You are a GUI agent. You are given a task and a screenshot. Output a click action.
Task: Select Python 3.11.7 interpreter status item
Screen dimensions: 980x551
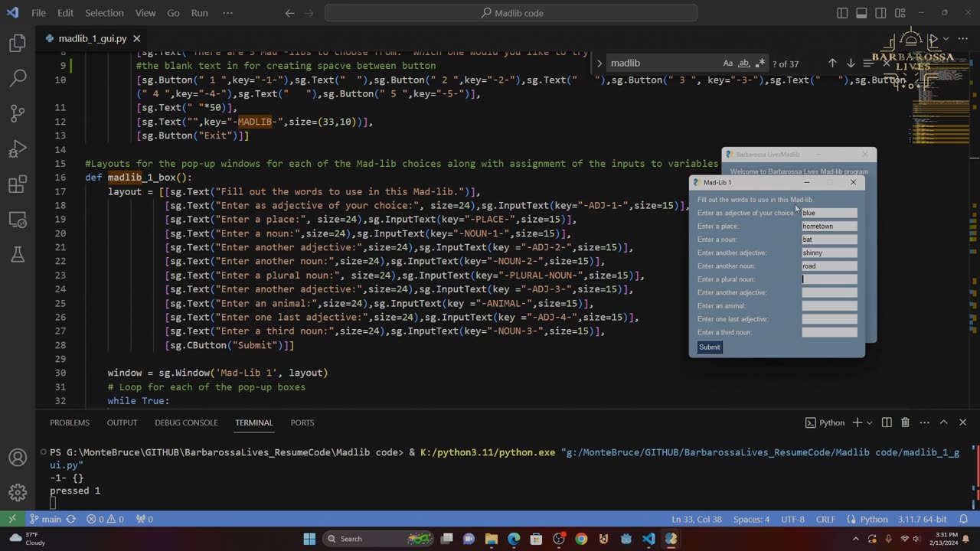[x=922, y=519]
